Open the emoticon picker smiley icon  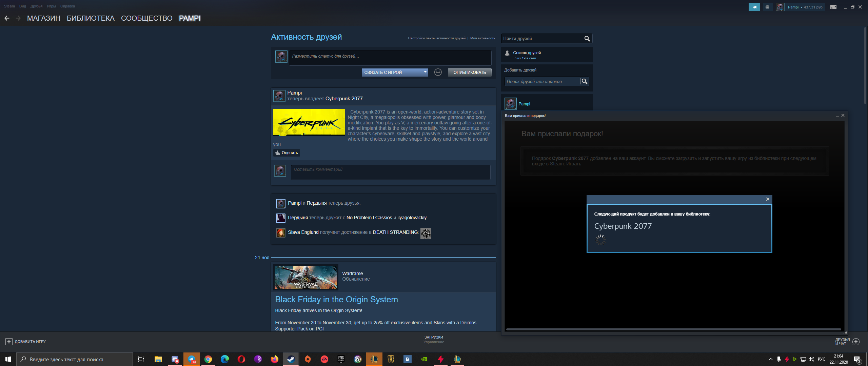(x=438, y=72)
